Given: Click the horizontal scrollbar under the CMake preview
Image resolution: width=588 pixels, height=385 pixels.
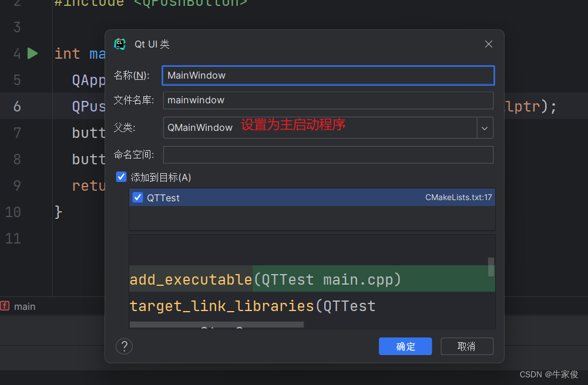Looking at the screenshot, I should pos(217,324).
